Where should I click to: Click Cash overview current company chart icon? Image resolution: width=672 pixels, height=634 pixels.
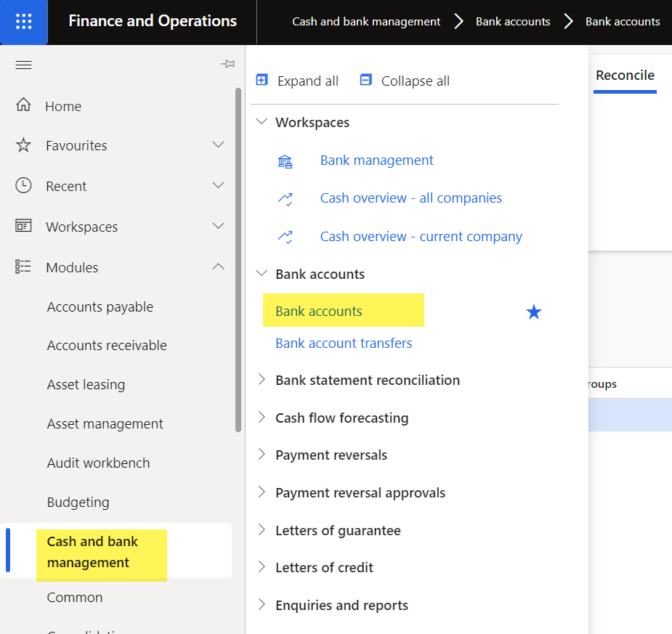click(285, 237)
